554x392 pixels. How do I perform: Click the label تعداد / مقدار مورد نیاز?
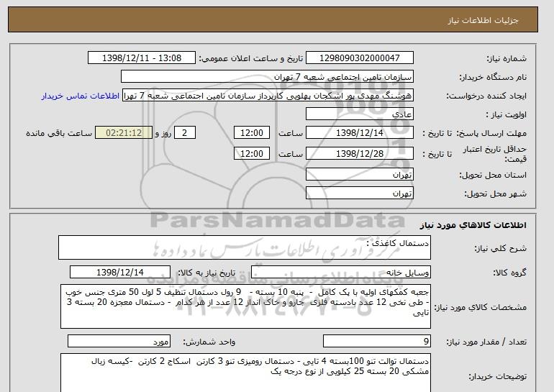[486, 342]
